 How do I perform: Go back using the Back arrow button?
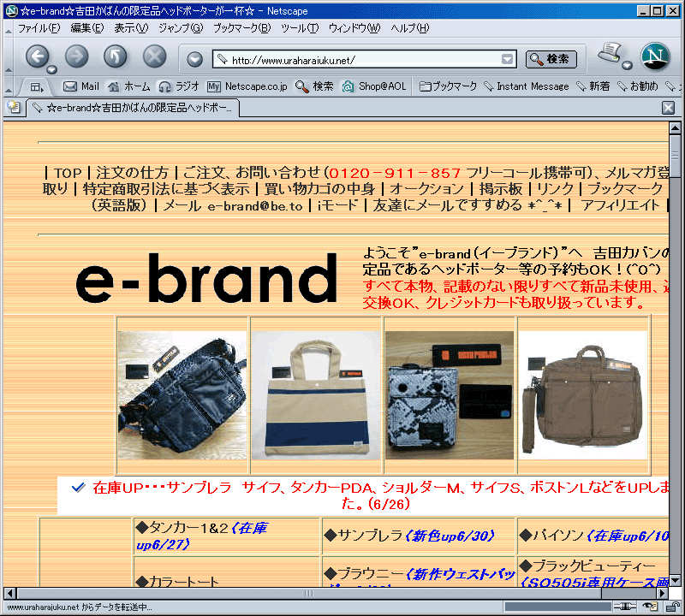[x=38, y=56]
